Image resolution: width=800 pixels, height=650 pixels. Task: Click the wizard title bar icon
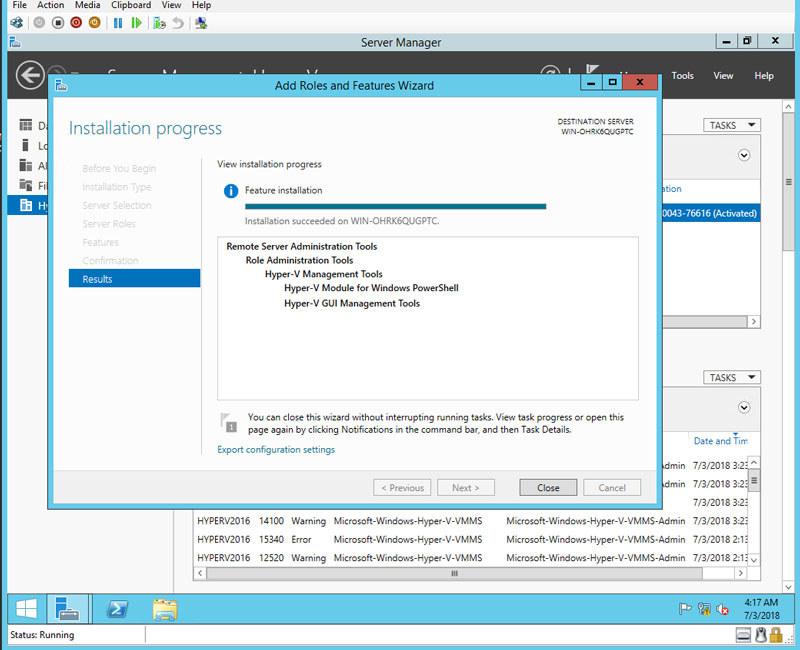tap(61, 85)
